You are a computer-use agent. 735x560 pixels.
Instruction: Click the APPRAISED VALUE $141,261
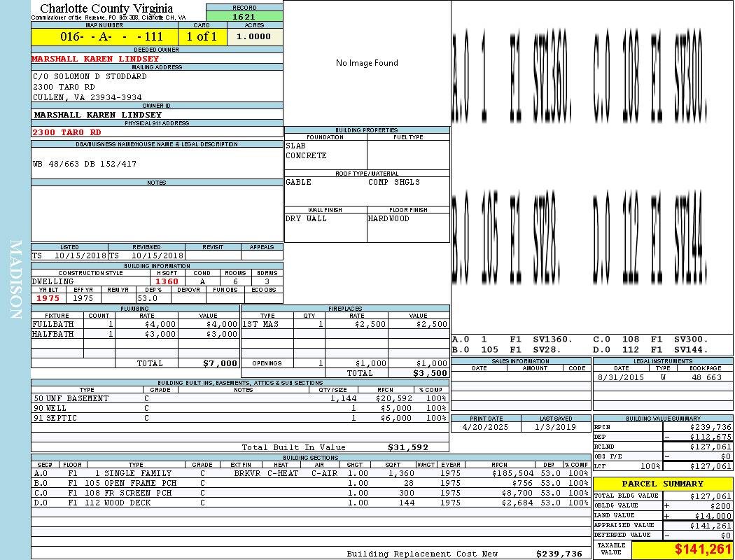[710, 526]
